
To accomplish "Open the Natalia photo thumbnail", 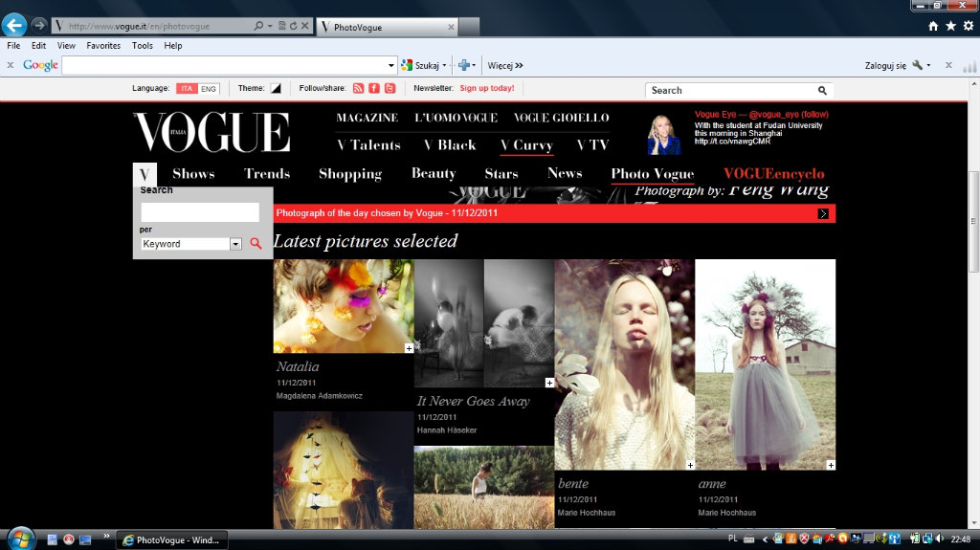I will click(x=344, y=306).
